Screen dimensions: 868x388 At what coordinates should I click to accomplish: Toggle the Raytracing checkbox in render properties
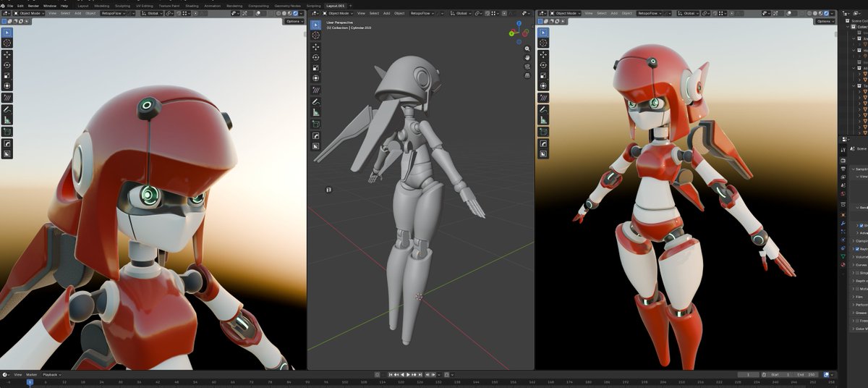coord(857,248)
